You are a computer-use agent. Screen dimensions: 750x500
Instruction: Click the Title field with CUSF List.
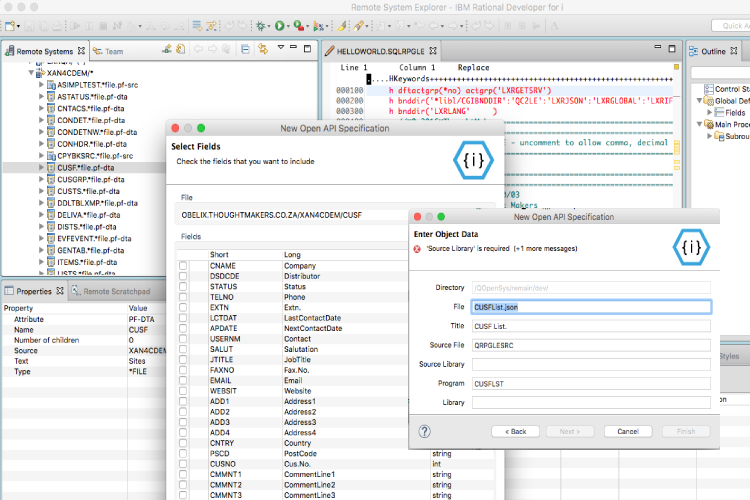tap(591, 326)
